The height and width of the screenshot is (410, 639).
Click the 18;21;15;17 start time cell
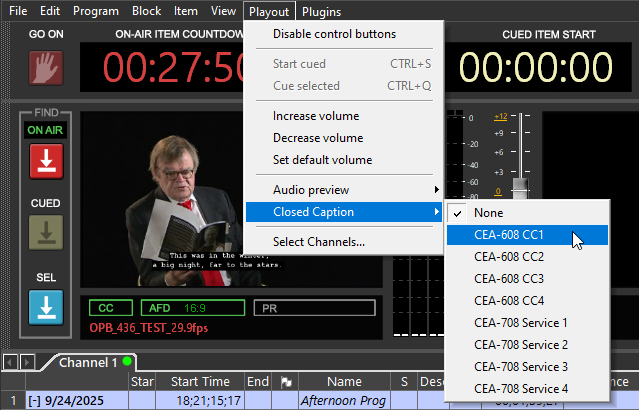[200, 401]
